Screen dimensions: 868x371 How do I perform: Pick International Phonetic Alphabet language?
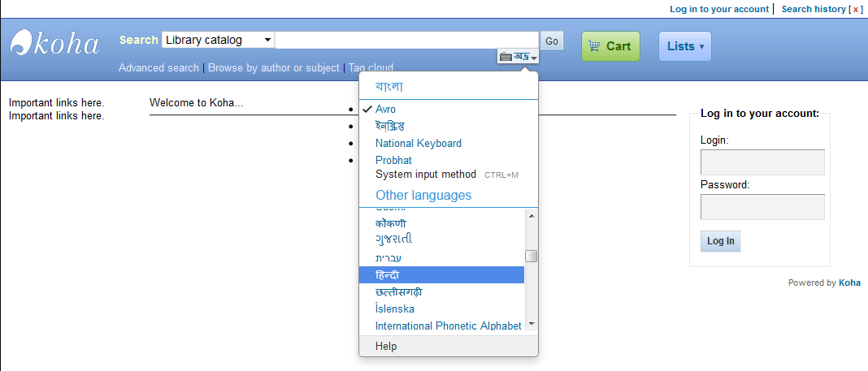[448, 326]
